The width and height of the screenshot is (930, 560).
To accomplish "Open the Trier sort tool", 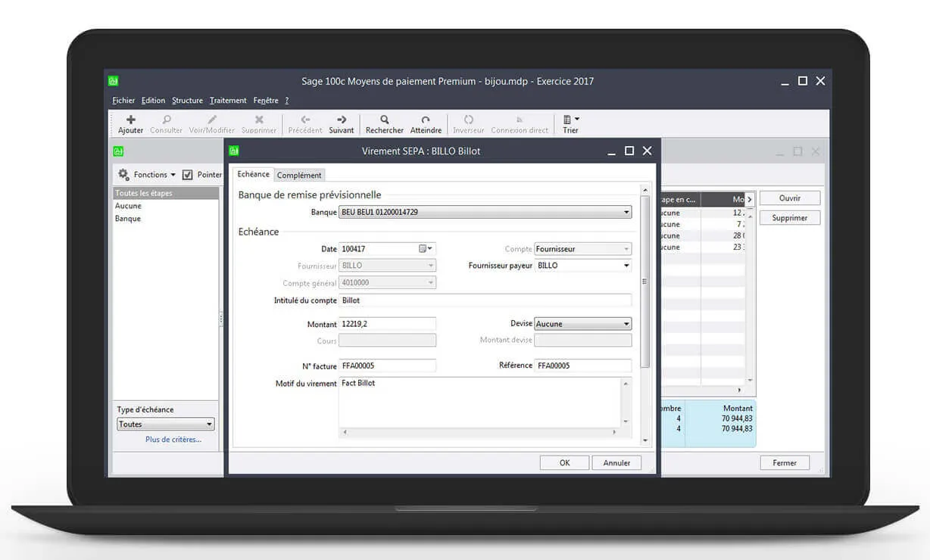I will click(570, 120).
